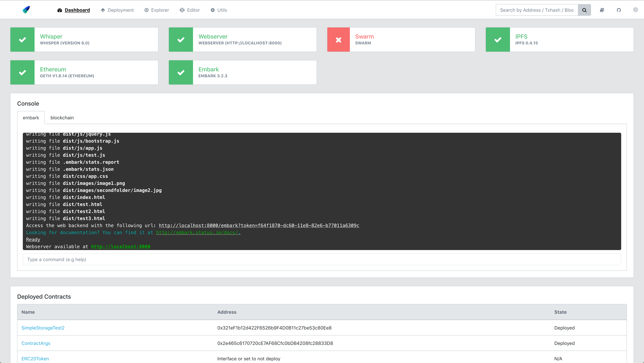644x363 pixels.
Task: Click the Ethereum service title
Action: pos(53,69)
